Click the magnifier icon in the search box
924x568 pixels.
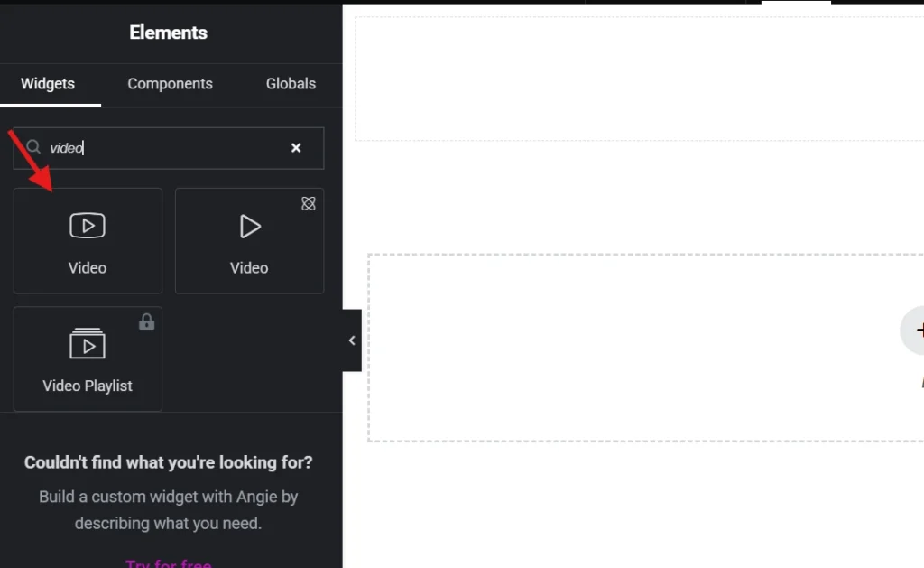click(x=33, y=147)
